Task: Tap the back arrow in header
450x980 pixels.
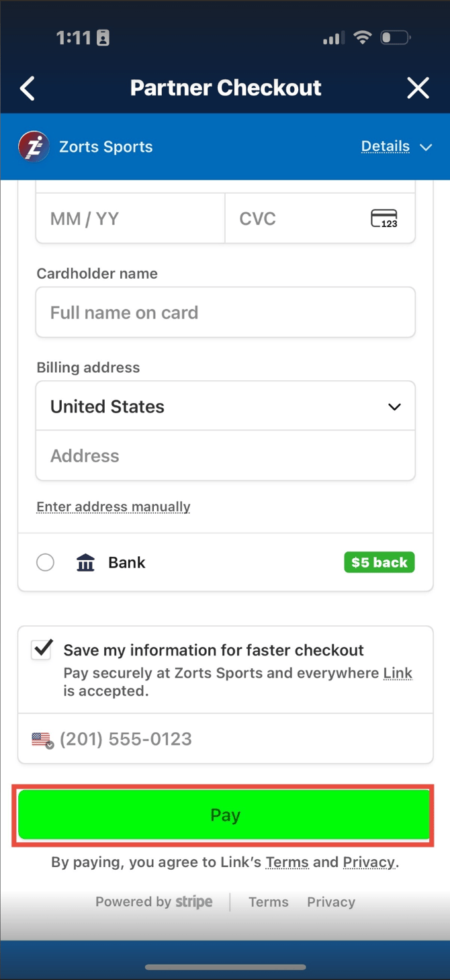Action: tap(28, 88)
